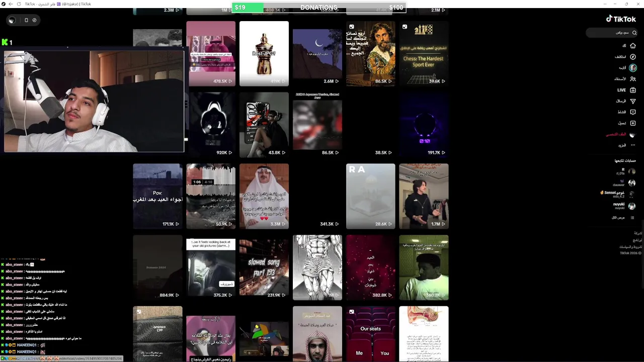This screenshot has width=644, height=362.
Task: Click the green K Kick logo
Action: [x=5, y=42]
